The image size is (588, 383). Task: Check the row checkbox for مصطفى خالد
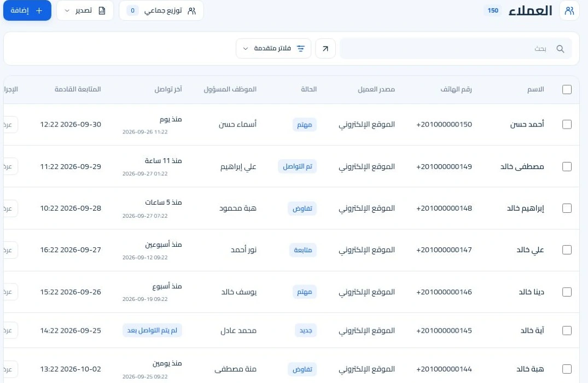point(567,166)
